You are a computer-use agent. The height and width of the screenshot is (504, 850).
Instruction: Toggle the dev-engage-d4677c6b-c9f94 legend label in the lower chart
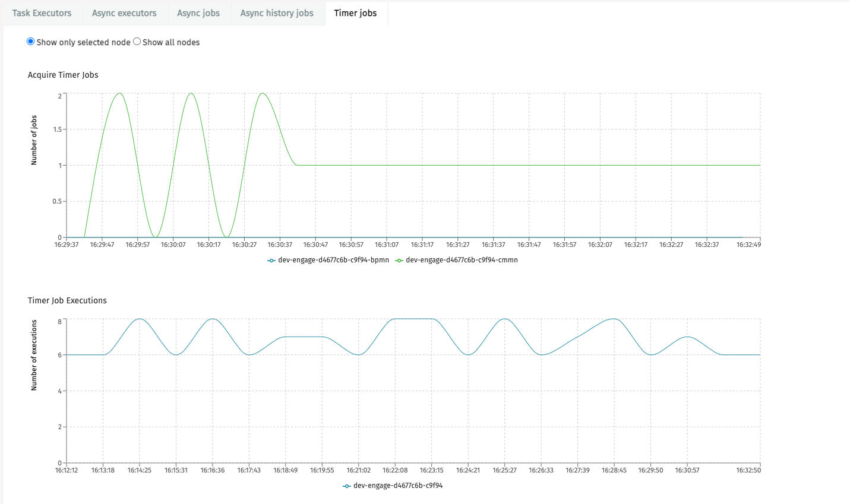397,486
